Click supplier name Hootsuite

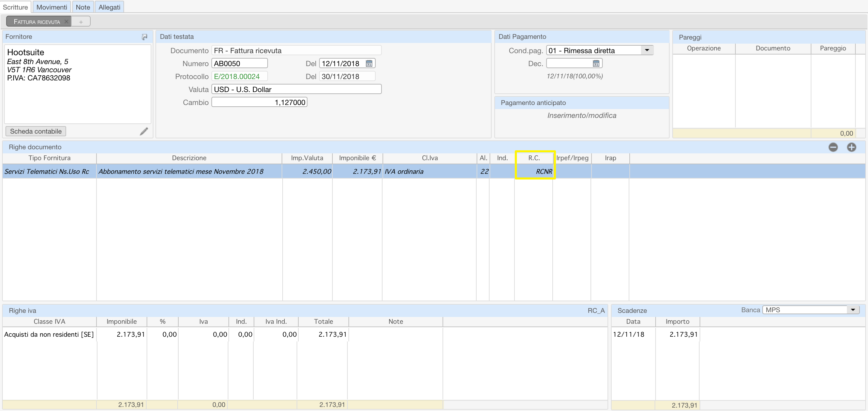26,52
